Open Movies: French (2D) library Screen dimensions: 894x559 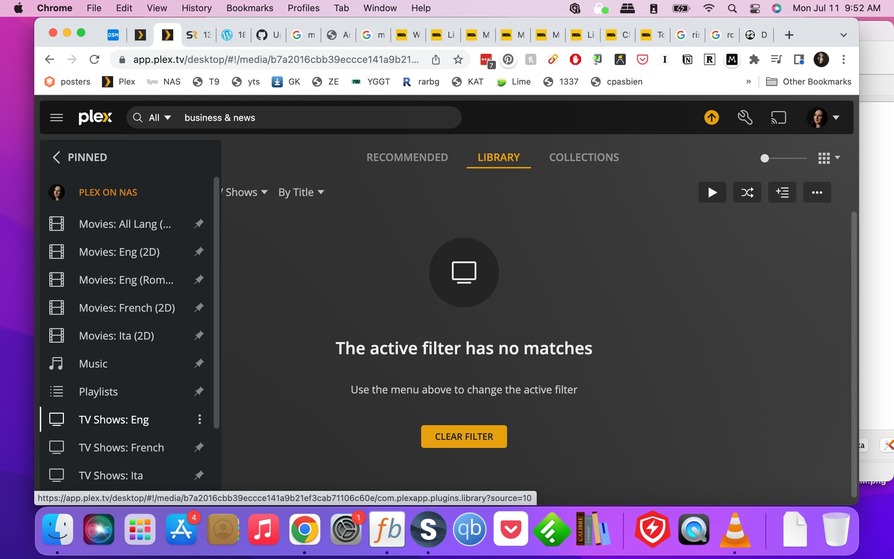pyautogui.click(x=125, y=308)
